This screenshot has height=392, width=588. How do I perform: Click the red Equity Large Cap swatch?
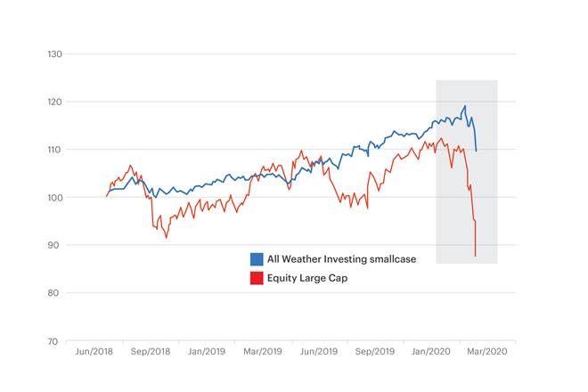click(x=257, y=278)
